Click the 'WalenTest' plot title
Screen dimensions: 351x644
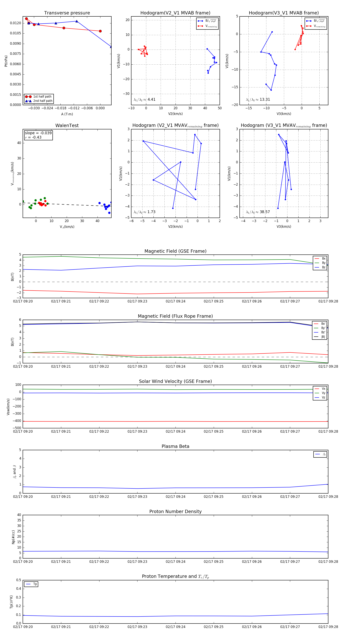pos(67,125)
